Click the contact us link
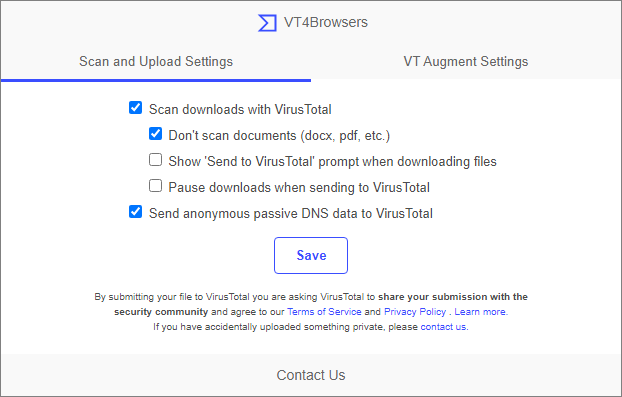622x397 pixels. pos(444,327)
